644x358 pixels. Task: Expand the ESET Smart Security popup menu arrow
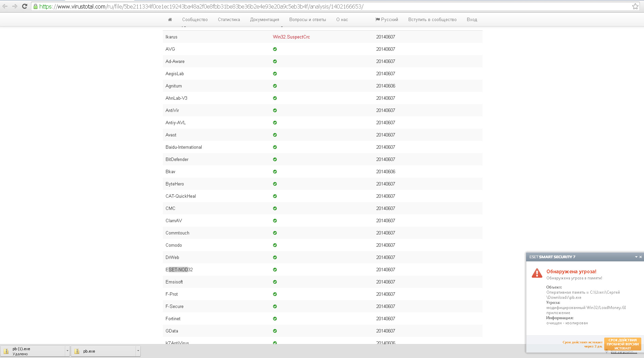pos(636,257)
